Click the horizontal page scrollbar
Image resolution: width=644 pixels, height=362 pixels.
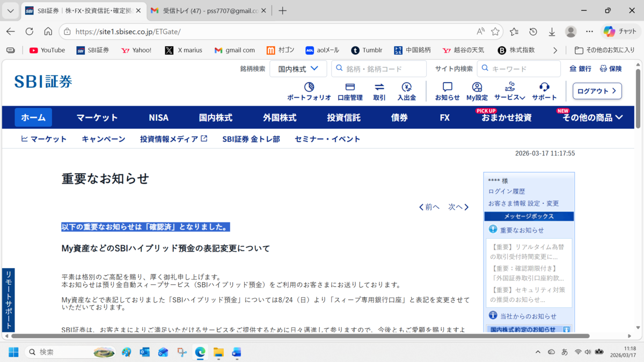click(301, 336)
